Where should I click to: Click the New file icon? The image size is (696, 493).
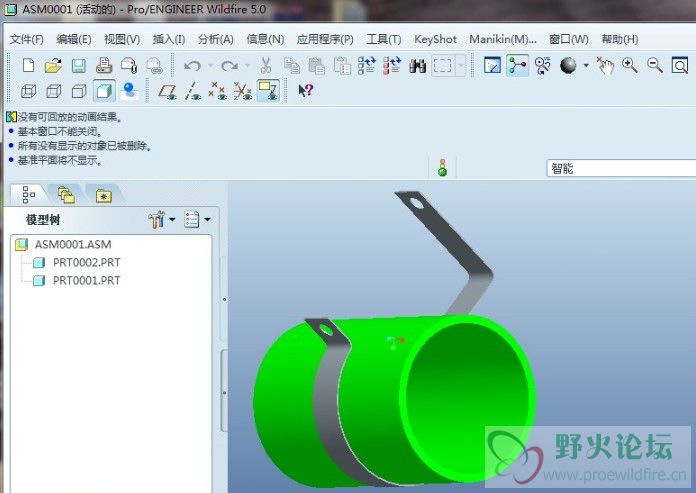point(28,66)
